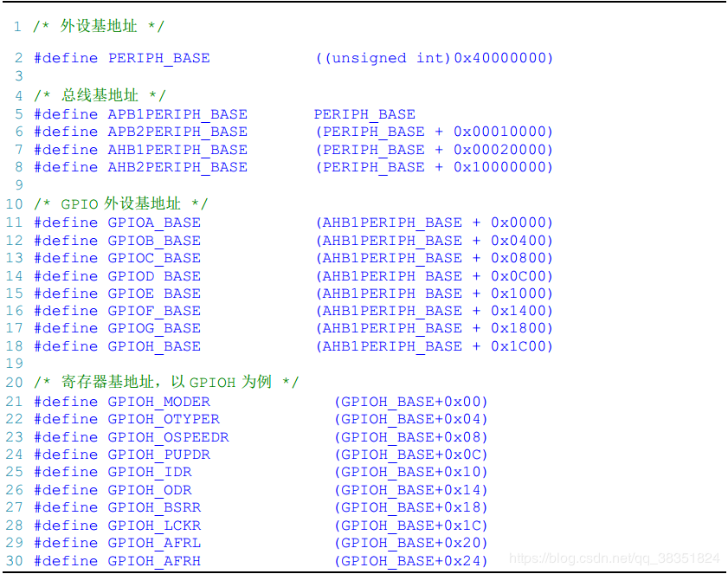Select the GPIOA_BASE macro name
728x574 pixels.
[153, 223]
